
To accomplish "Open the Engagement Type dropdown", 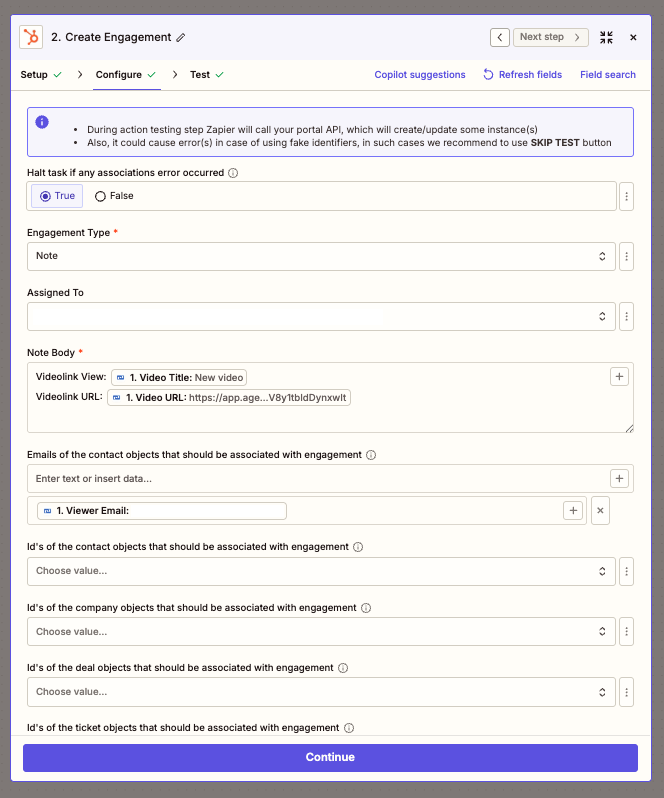I will (321, 256).
